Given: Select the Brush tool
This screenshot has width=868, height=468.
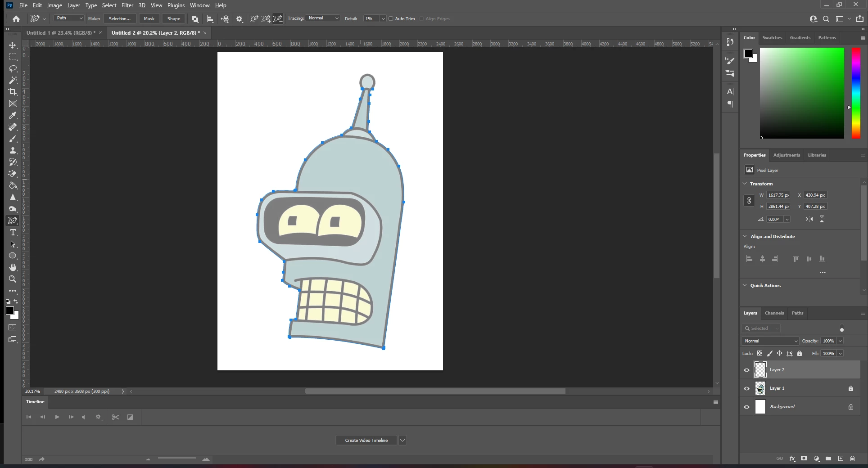Looking at the screenshot, I should (x=13, y=139).
